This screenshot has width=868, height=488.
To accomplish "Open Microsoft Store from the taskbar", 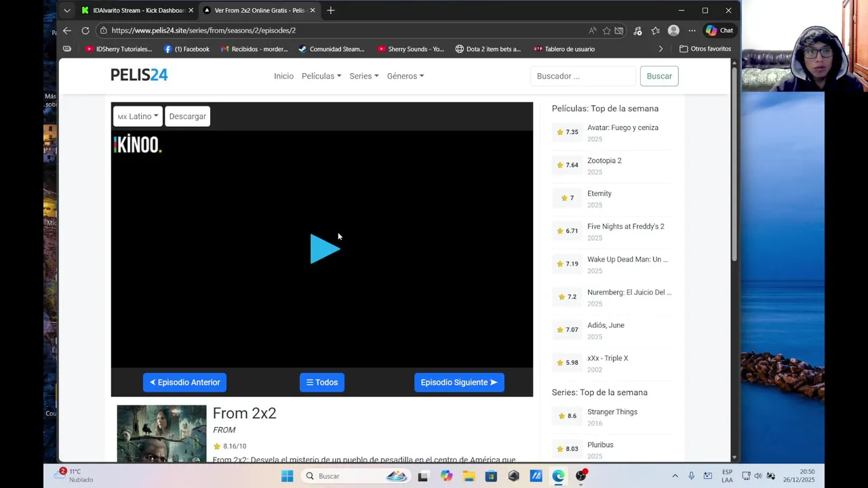I will tap(491, 476).
